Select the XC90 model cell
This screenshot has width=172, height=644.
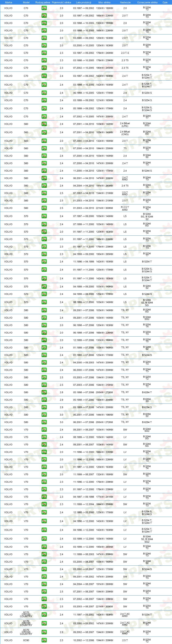[x=26, y=640]
